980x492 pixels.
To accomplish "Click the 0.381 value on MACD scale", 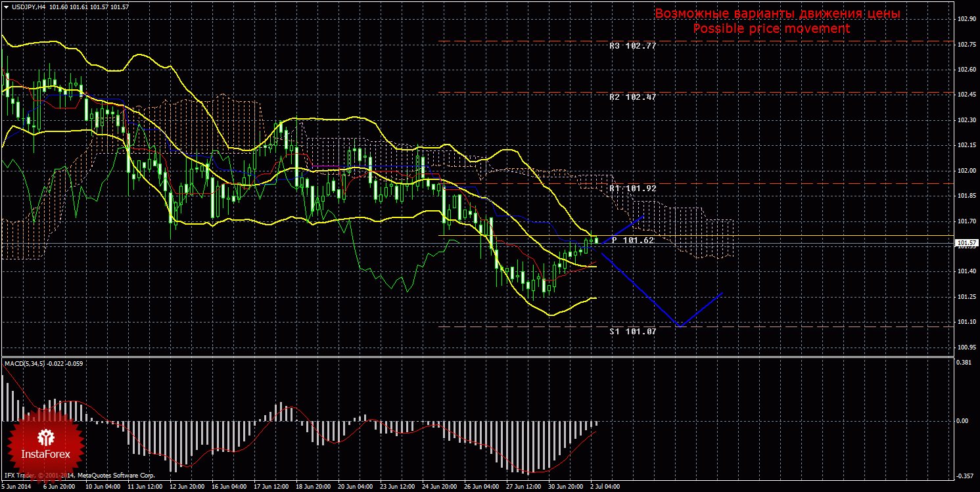I will 964,362.
